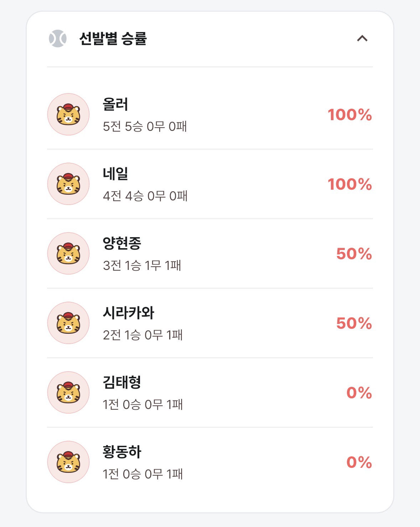Image resolution: width=420 pixels, height=527 pixels.
Task: Open pitcher name 네일
Action: [x=115, y=174]
